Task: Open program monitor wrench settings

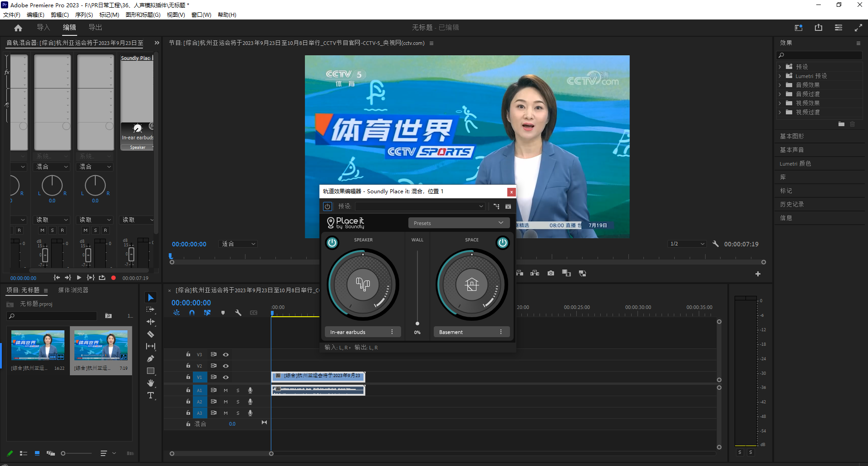Action: [716, 244]
